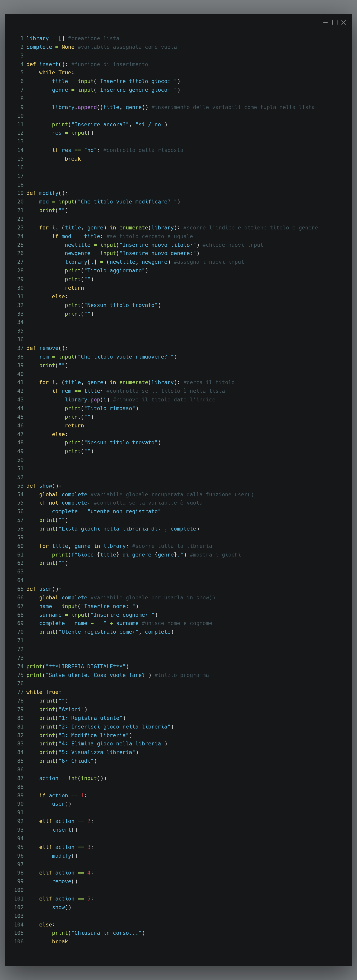Click 'insert()' call on line 93

coord(65,830)
